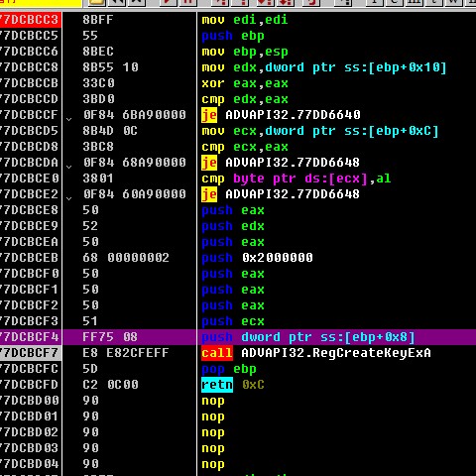Click hex bytes 'E8 E82CFEFF'
The height and width of the screenshot is (476, 476).
pyautogui.click(x=126, y=353)
